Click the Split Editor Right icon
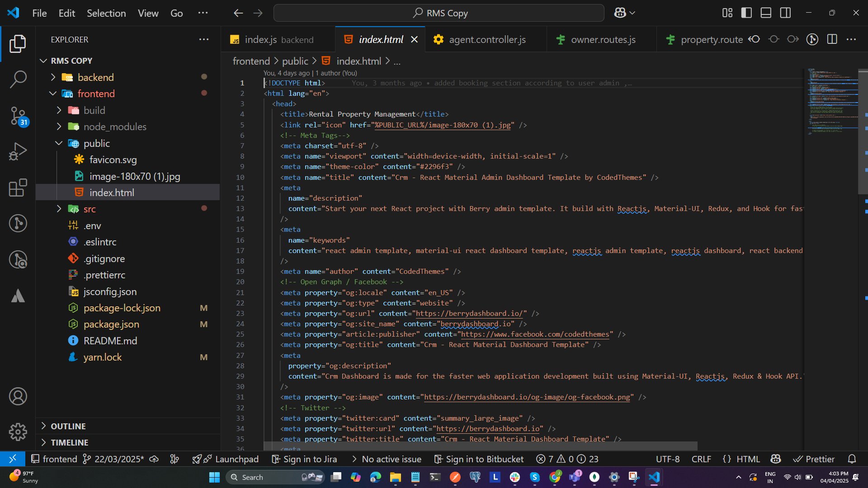Image resolution: width=868 pixels, height=488 pixels. 832,39
